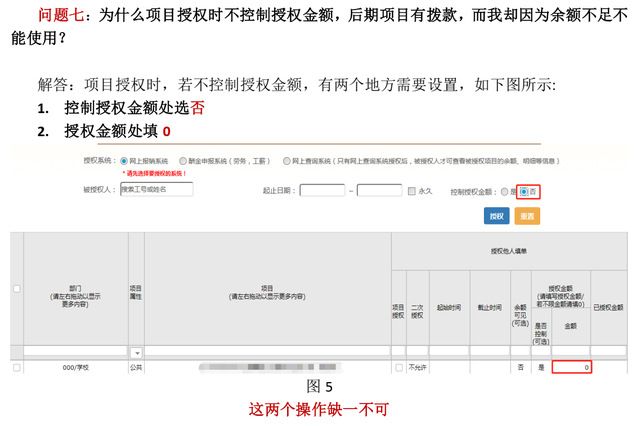This screenshot has height=426, width=639.
Task: Tick the 项目授权 checkbox in the 000/学校 row
Action: coord(398,367)
